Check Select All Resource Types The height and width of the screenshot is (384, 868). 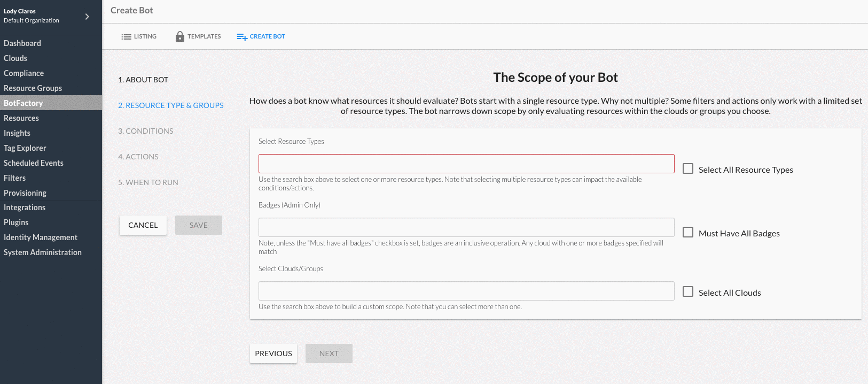[x=688, y=168]
